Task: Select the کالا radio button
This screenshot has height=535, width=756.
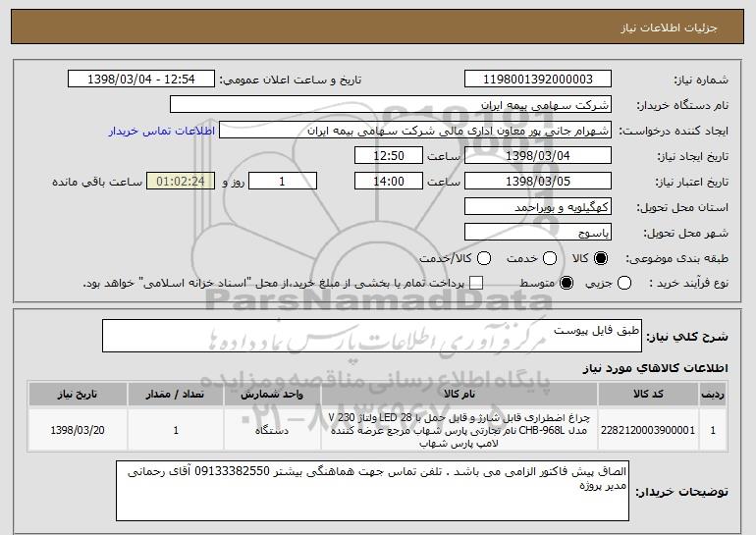Action: click(x=601, y=258)
